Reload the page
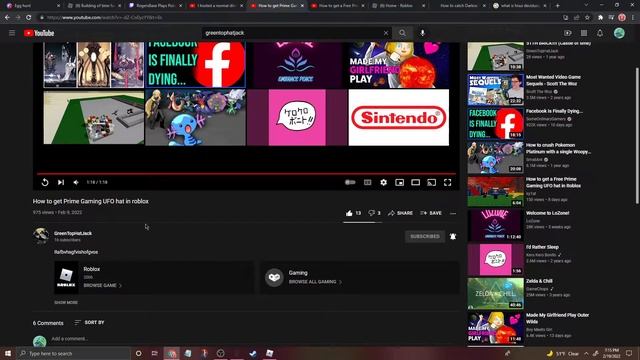The image size is (640, 360). point(29,18)
